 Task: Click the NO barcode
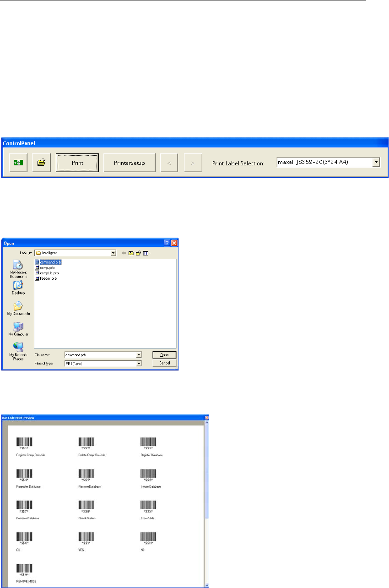tap(148, 537)
